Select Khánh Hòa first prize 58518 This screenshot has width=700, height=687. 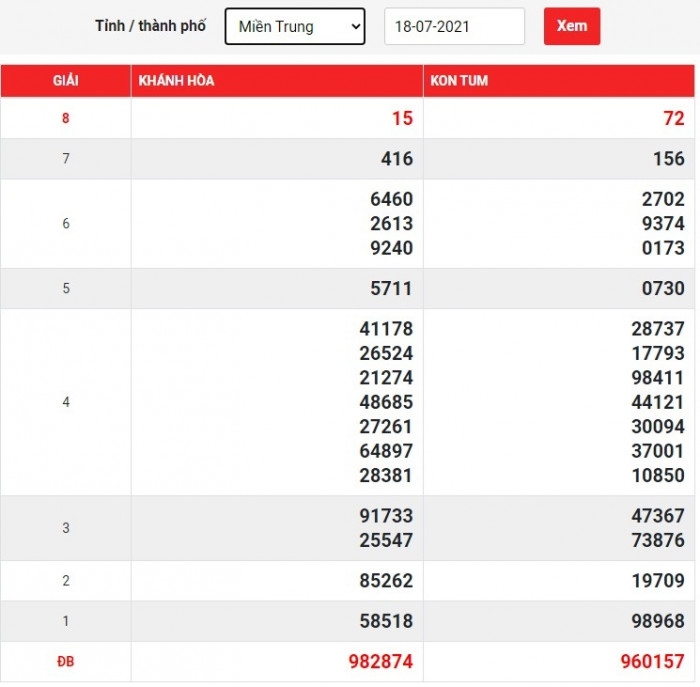385,621
